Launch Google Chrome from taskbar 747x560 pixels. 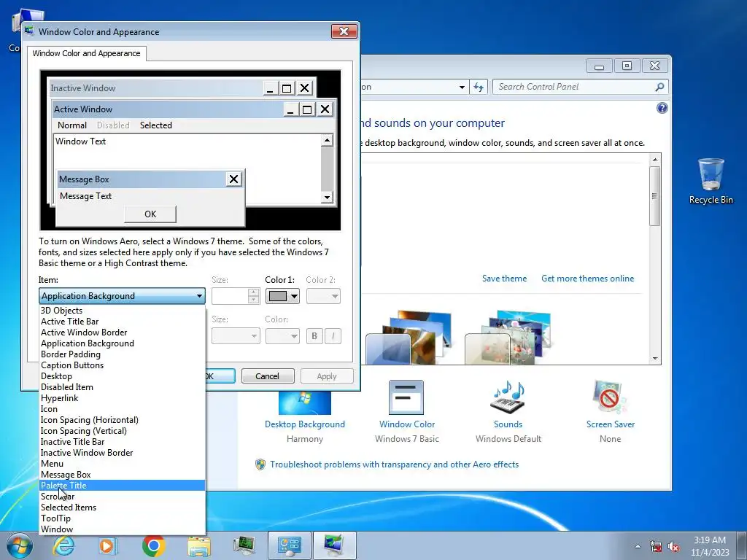(153, 545)
